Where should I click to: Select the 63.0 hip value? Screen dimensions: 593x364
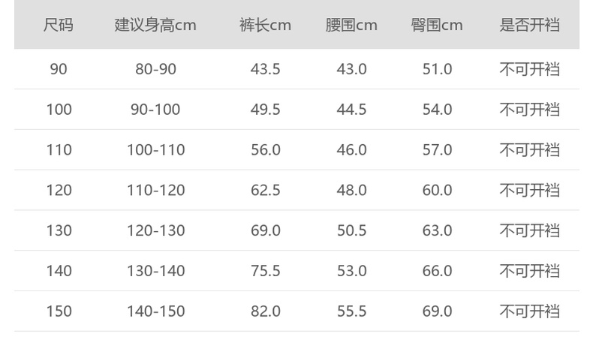pos(437,230)
